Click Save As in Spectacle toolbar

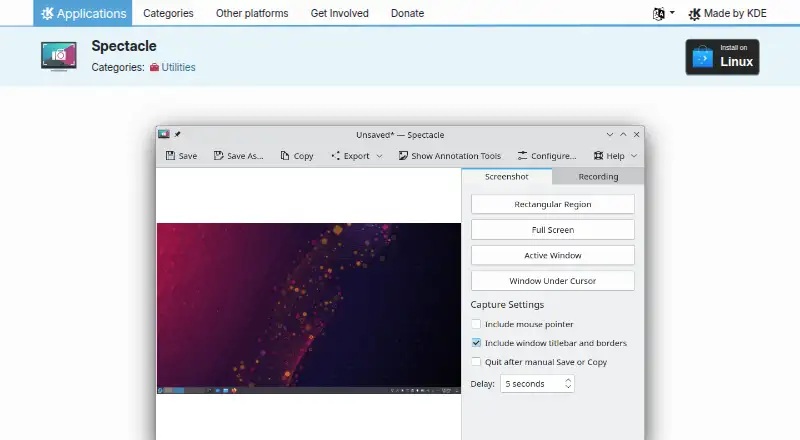coord(239,156)
